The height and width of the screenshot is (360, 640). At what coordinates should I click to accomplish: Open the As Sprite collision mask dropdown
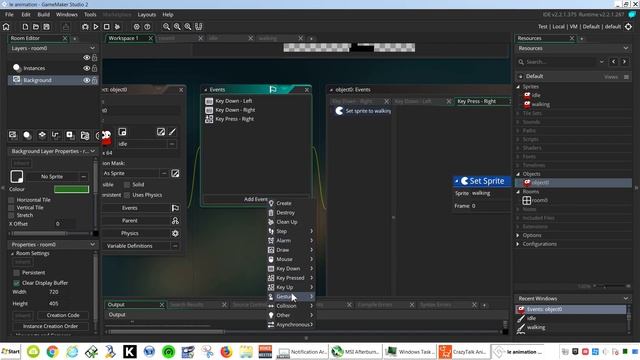[164, 173]
